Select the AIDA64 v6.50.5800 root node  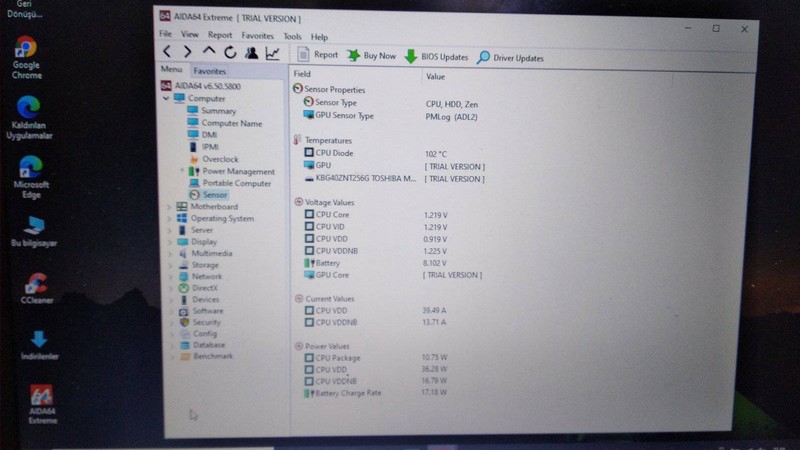201,86
